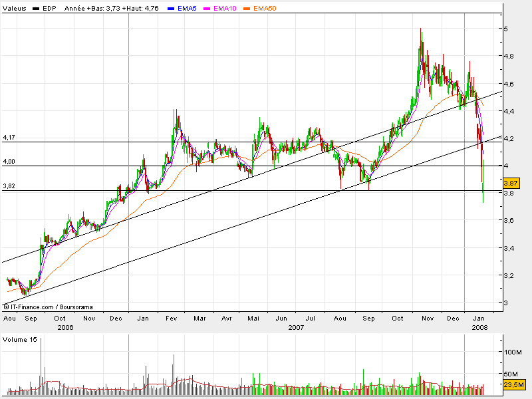Screen dimensions: 532x399
Task: Click the price axis value 5
Action: point(506,29)
